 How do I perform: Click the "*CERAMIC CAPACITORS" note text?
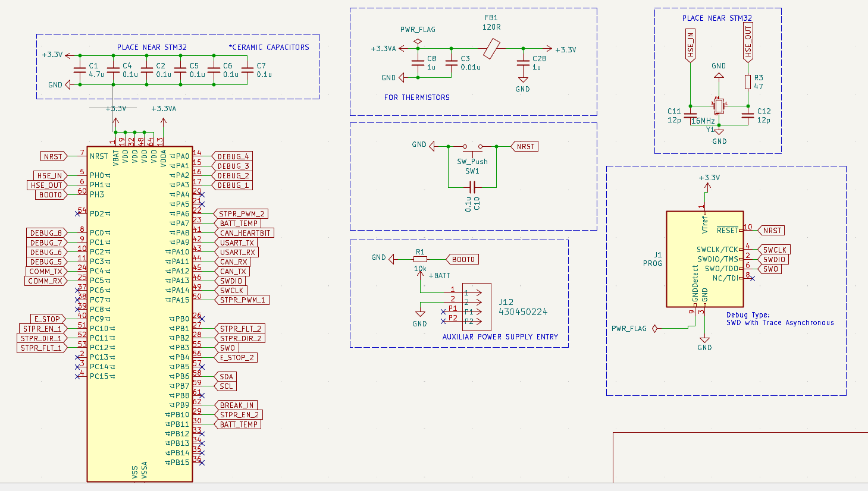(x=269, y=48)
